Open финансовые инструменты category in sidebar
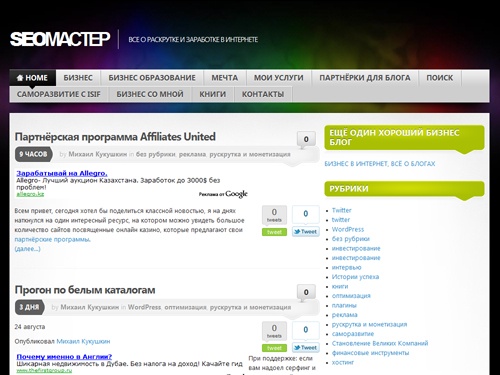This screenshot has height=375, width=500. 370,353
